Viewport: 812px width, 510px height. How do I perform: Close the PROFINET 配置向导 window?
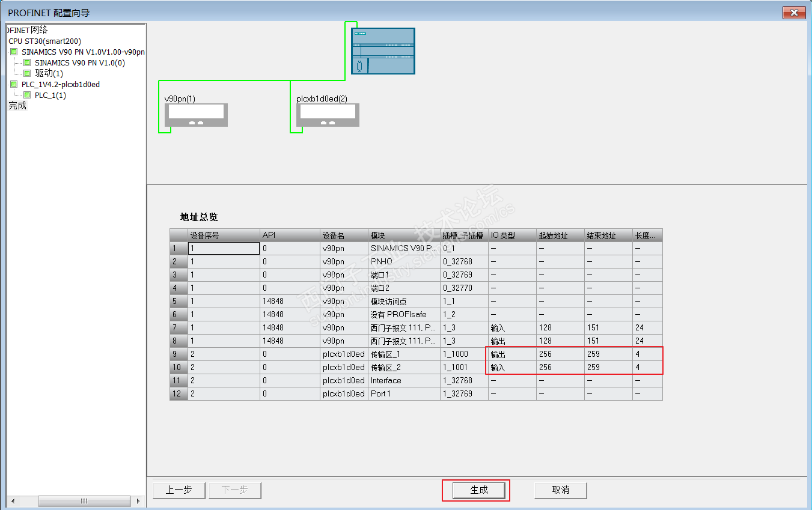tap(794, 13)
